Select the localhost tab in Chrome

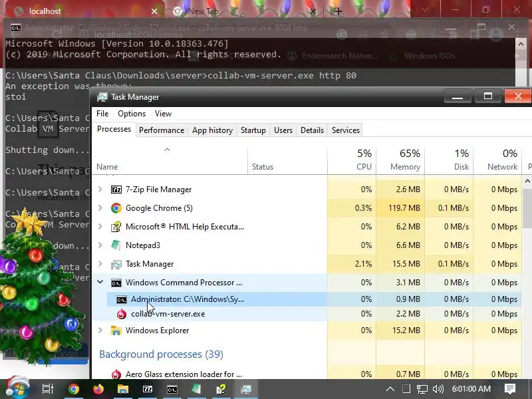(x=85, y=11)
